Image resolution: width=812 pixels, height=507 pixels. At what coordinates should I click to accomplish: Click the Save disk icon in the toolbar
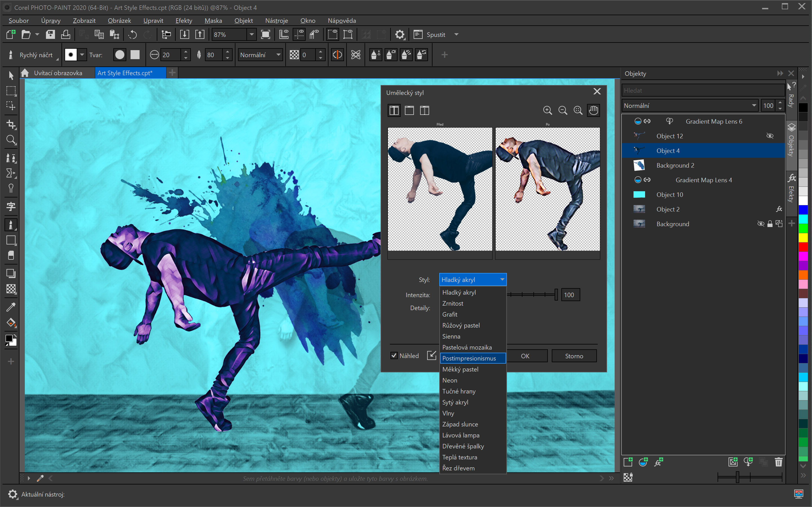50,35
